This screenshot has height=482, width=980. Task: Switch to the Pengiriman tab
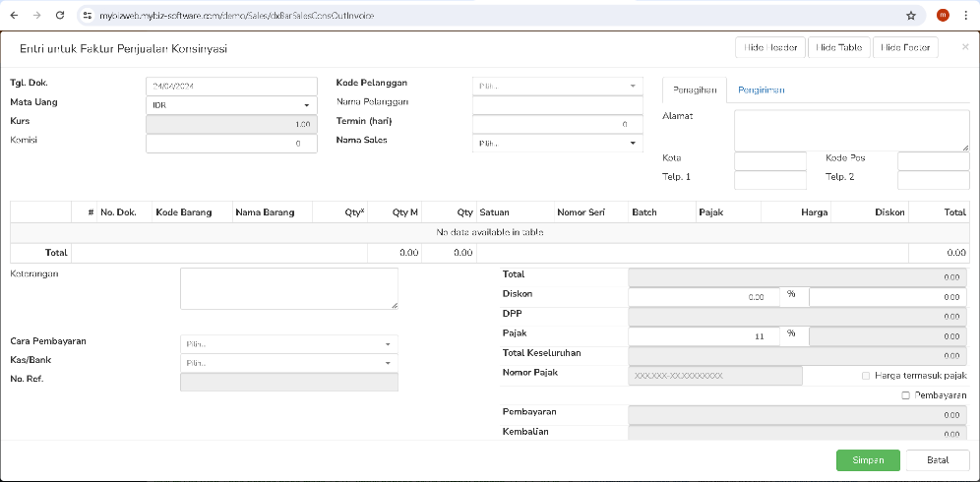click(762, 90)
